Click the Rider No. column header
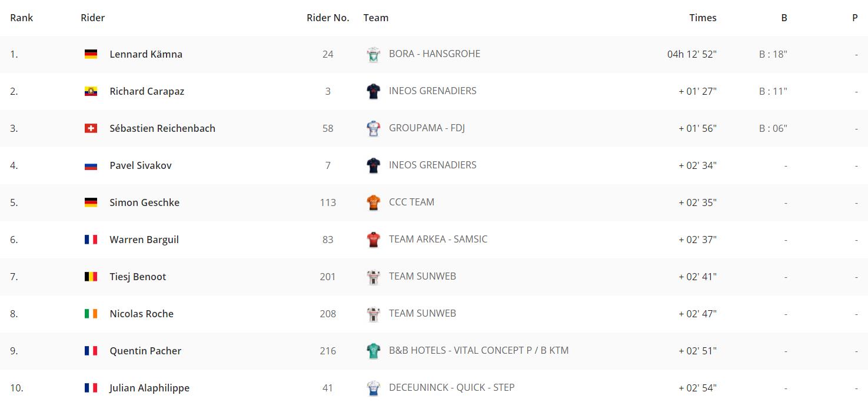The height and width of the screenshot is (412, 868). pos(328,18)
